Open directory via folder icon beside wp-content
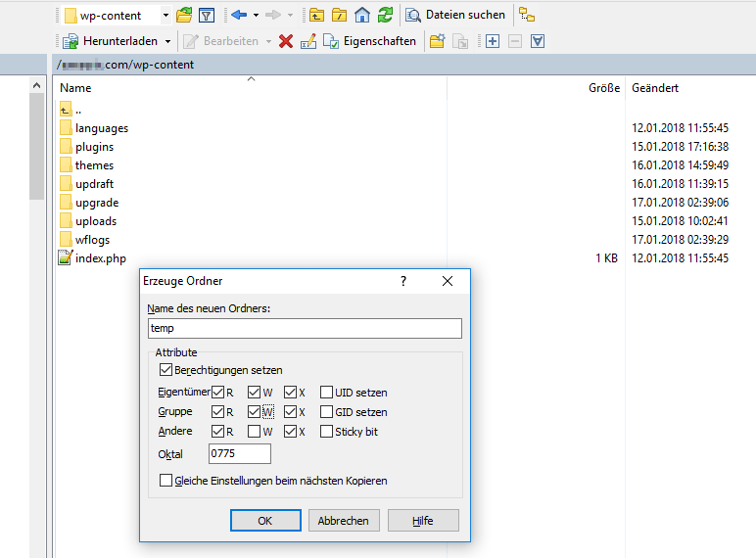The height and width of the screenshot is (558, 756). 184,15
